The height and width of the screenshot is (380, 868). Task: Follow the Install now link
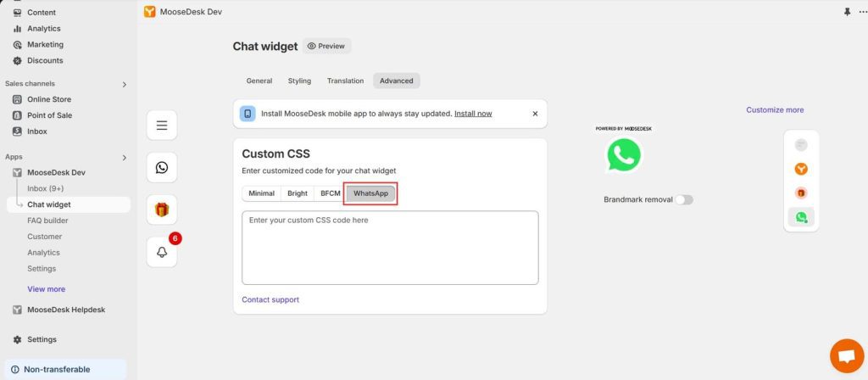click(473, 114)
